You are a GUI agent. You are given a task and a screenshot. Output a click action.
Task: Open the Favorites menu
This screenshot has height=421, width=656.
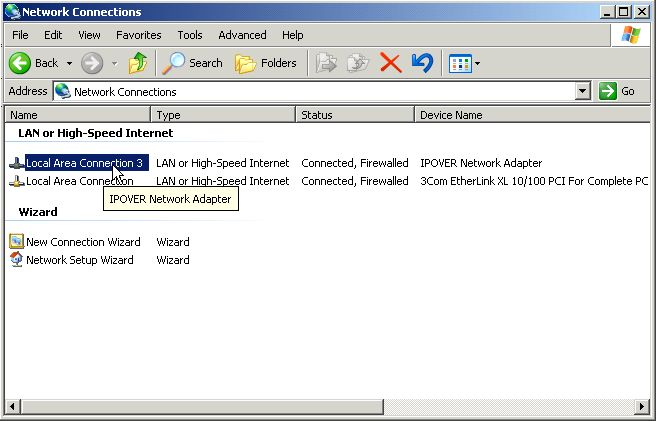pos(138,35)
